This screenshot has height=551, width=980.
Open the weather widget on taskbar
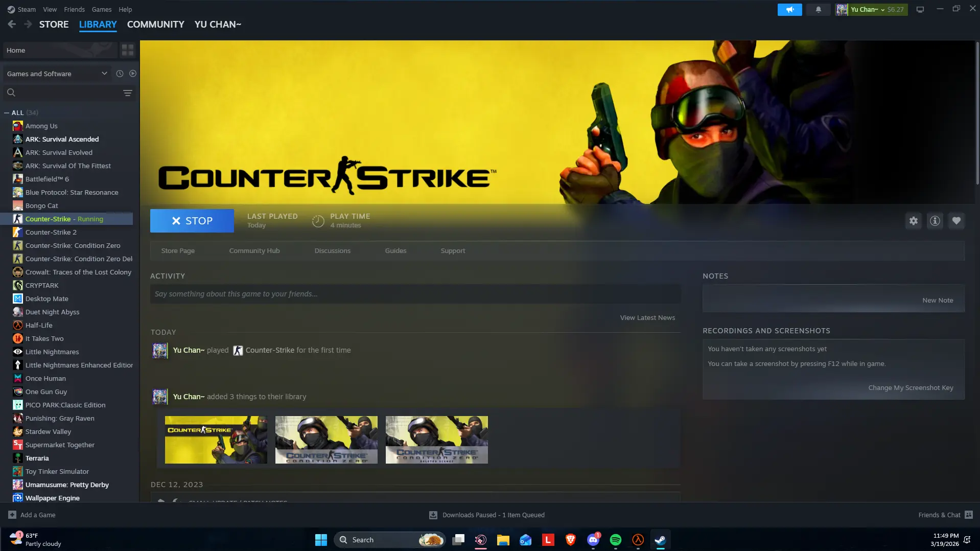(x=36, y=540)
